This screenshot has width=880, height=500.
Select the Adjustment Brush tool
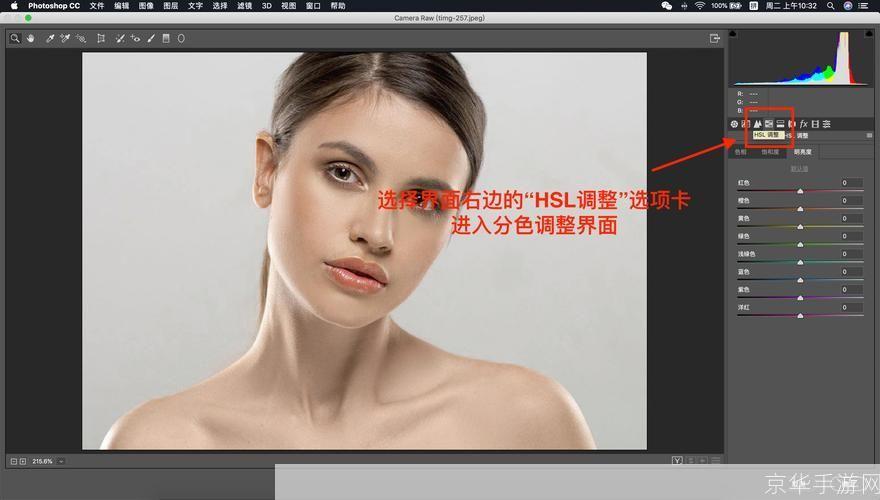click(151, 38)
